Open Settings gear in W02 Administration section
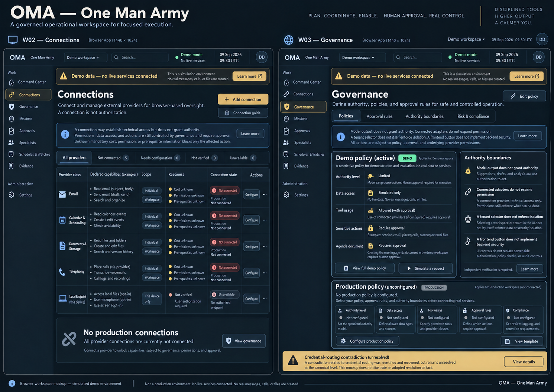The image size is (554, 392). (x=12, y=195)
